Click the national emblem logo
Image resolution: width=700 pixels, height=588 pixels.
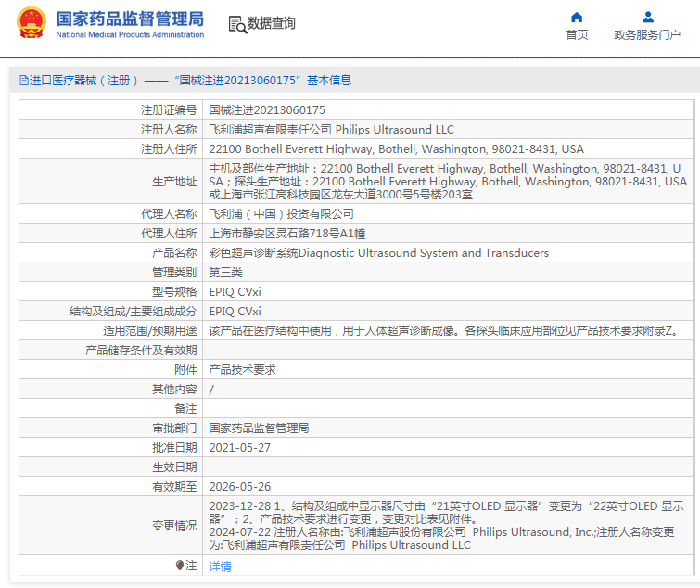pyautogui.click(x=32, y=22)
